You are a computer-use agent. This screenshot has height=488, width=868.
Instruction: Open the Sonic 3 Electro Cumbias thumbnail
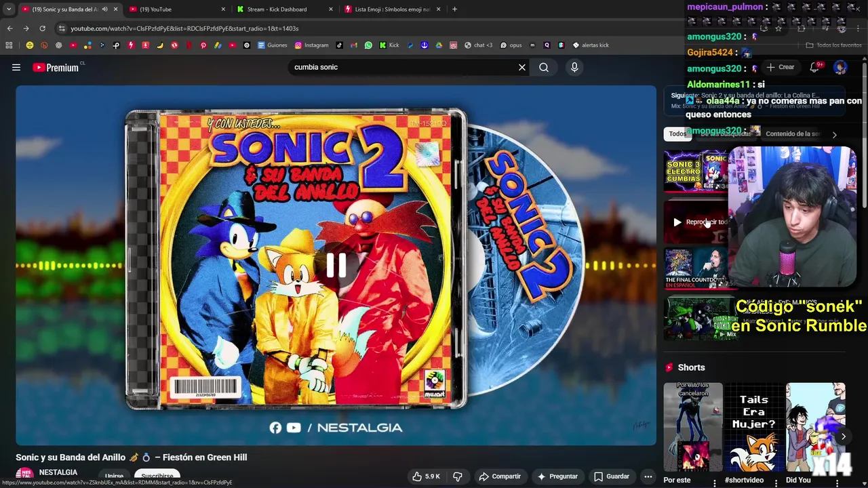coord(696,171)
